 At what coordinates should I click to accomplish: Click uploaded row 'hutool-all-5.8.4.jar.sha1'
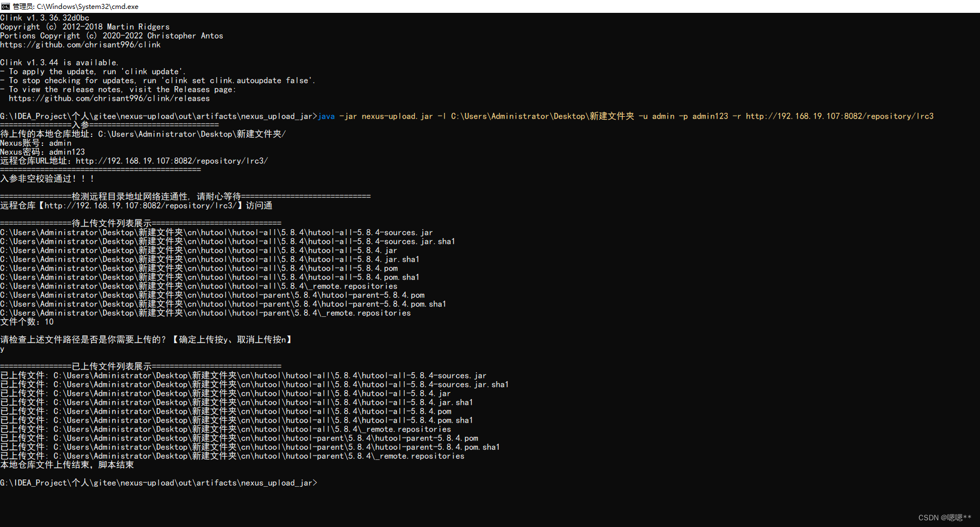click(237, 402)
